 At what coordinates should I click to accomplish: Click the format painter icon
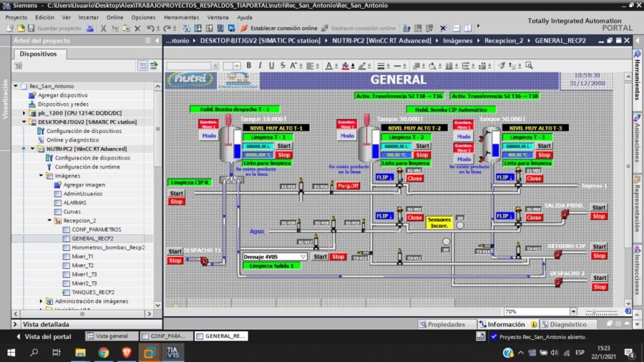tap(501, 65)
